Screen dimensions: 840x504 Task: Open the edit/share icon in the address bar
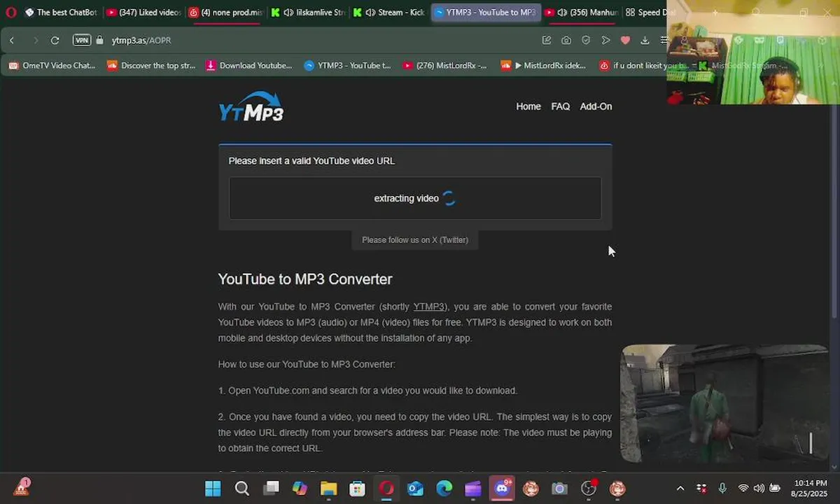[x=547, y=40]
